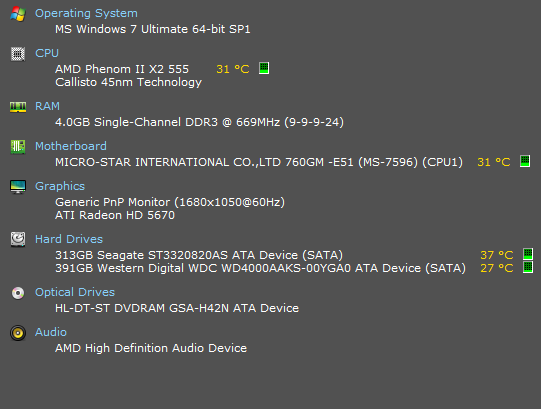Open the Motherboard section heading
541x409 pixels.
pyautogui.click(x=71, y=146)
